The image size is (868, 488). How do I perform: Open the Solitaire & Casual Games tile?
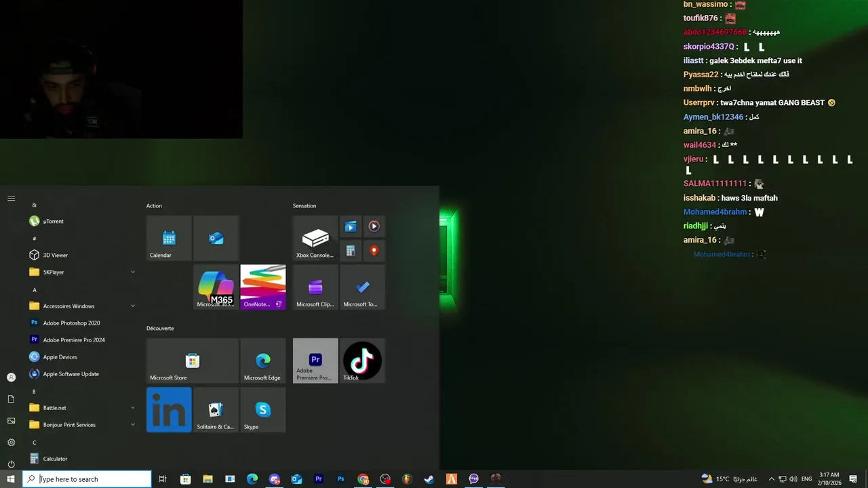(216, 409)
